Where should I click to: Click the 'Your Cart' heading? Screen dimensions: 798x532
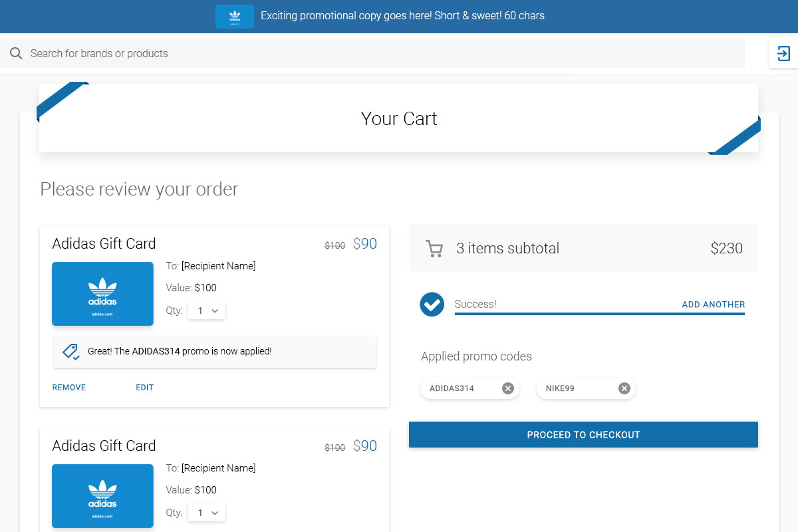[399, 118]
